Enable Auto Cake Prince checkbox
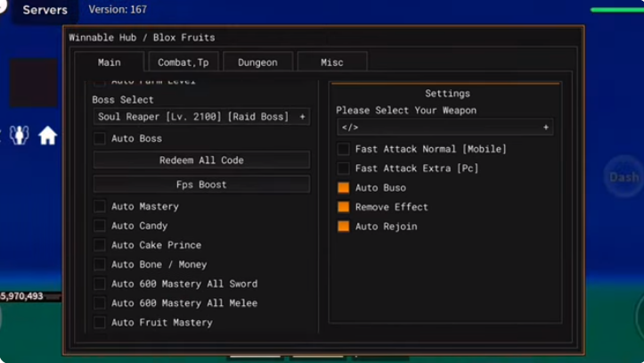This screenshot has height=363, width=644. [100, 245]
